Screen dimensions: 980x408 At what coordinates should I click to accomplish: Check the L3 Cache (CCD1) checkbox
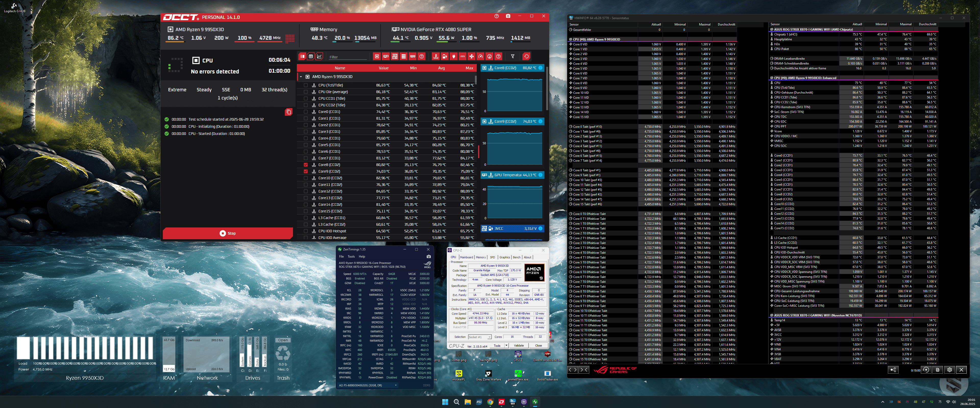[305, 218]
